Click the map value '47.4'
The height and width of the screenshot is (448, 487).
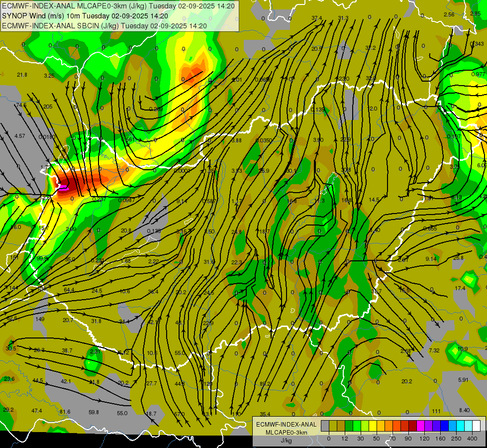coord(37,411)
